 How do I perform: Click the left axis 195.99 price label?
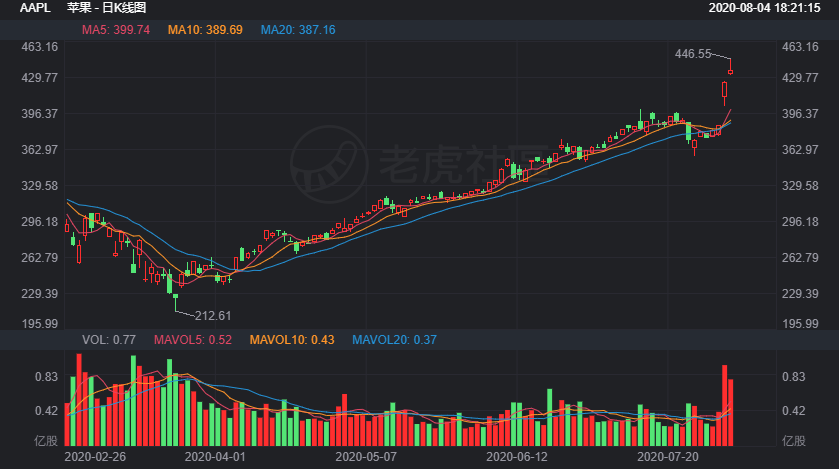(x=40, y=324)
